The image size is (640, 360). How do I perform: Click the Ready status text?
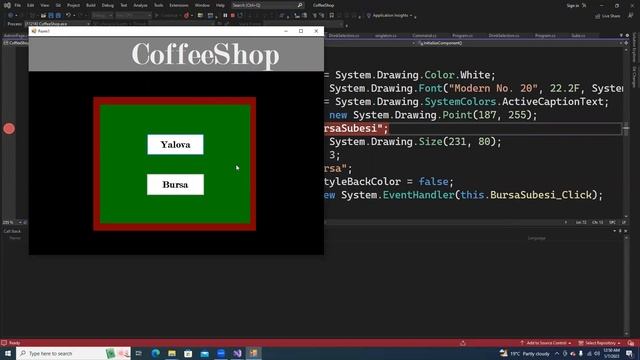click(x=15, y=343)
